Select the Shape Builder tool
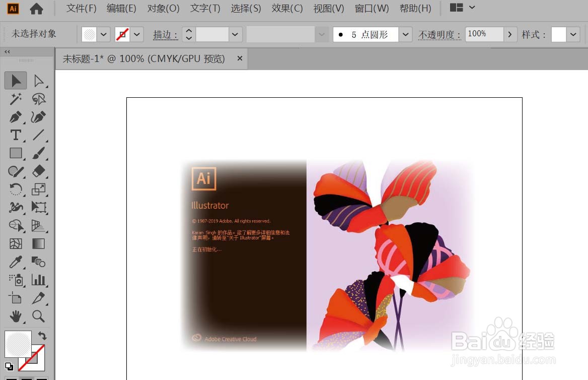This screenshot has height=380, width=588. (16, 225)
